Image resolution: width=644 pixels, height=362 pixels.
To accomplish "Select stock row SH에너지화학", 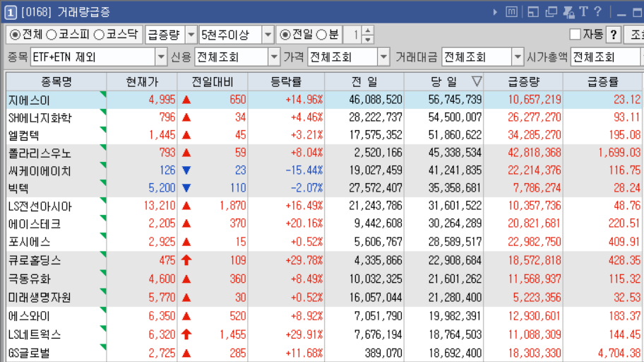I will tap(324, 117).
